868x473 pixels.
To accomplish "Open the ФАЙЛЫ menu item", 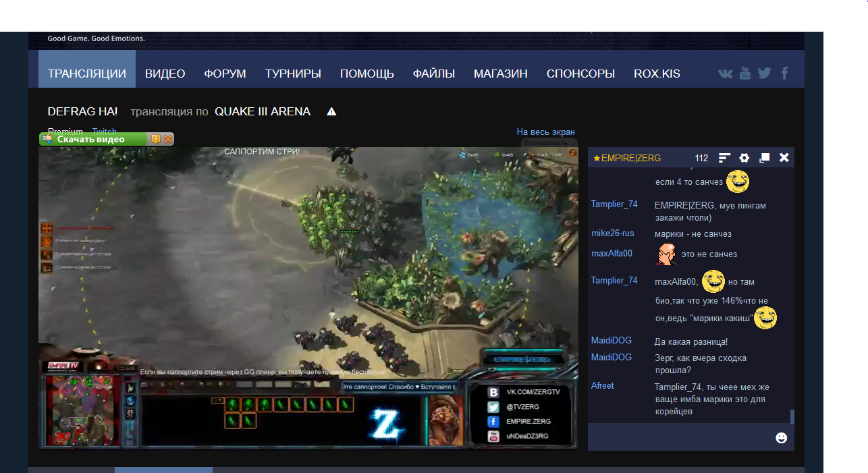I will (434, 74).
